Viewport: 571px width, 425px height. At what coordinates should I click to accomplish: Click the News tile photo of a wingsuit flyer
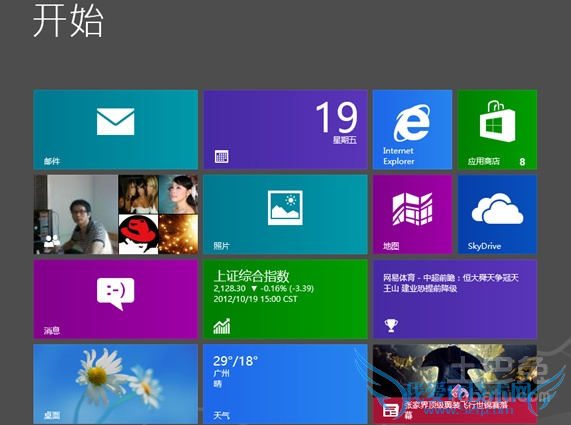point(455,371)
